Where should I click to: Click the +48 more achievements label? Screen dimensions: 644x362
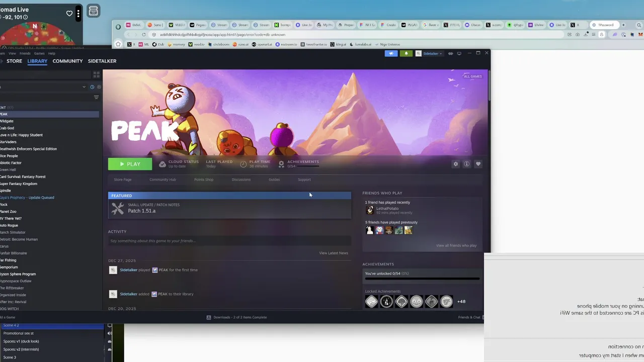[461, 302]
